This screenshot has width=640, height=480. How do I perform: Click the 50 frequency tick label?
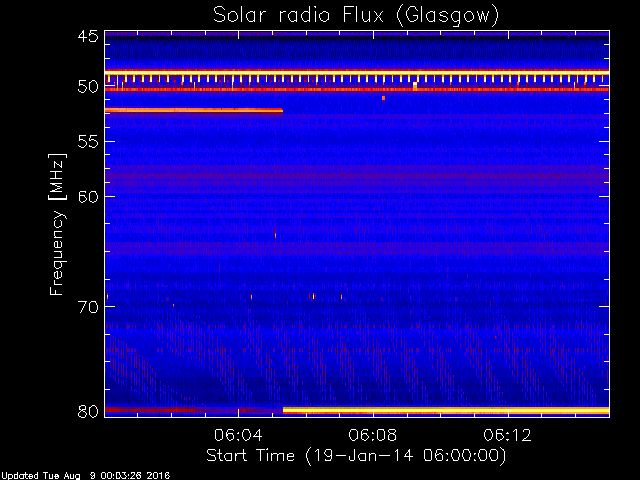click(88, 87)
